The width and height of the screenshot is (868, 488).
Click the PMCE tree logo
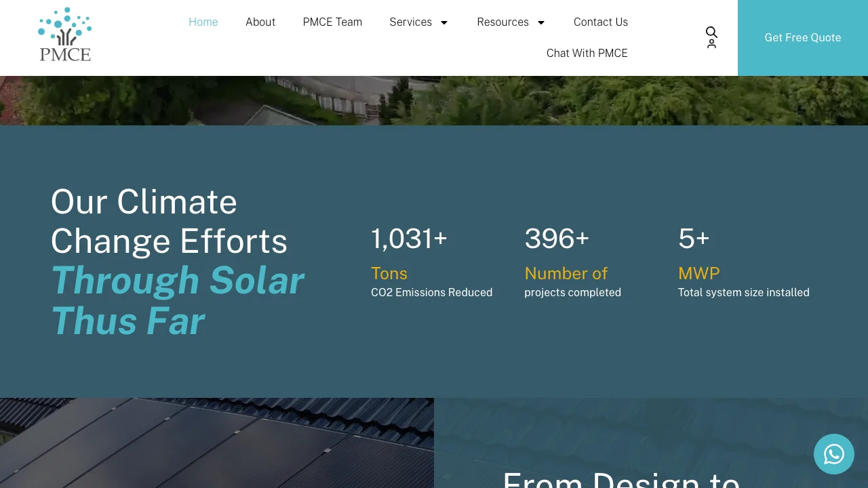point(65,35)
